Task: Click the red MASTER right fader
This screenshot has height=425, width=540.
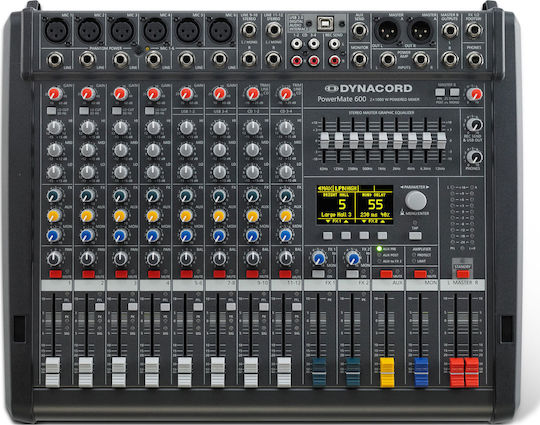Action: tap(472, 372)
